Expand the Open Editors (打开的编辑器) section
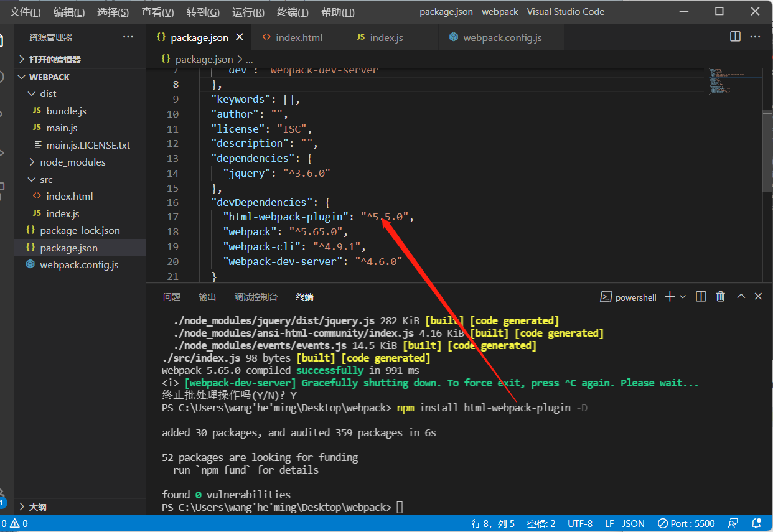 (80, 60)
